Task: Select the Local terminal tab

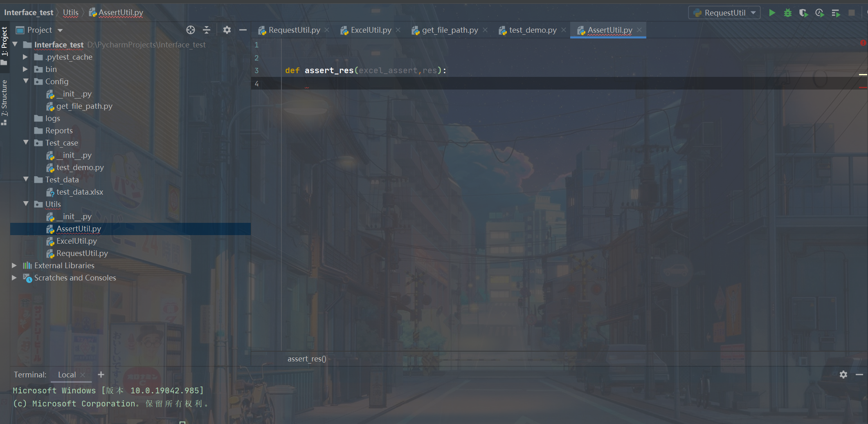Action: click(x=67, y=375)
